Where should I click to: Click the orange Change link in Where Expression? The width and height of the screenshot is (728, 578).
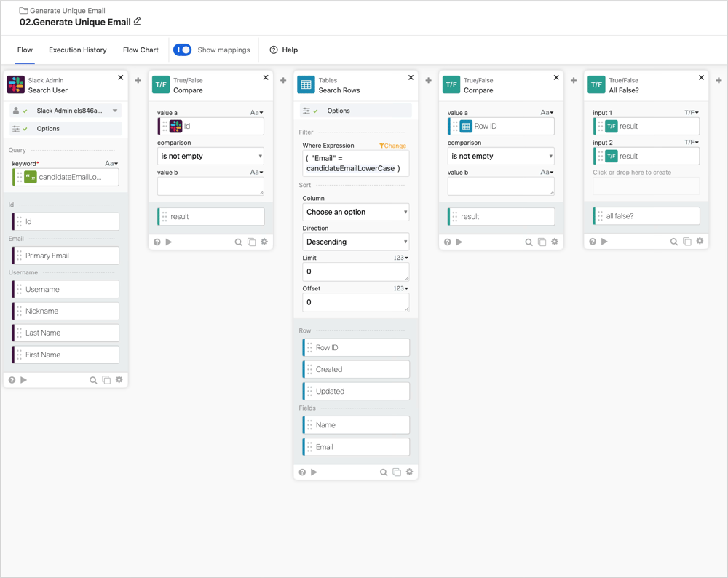point(392,146)
